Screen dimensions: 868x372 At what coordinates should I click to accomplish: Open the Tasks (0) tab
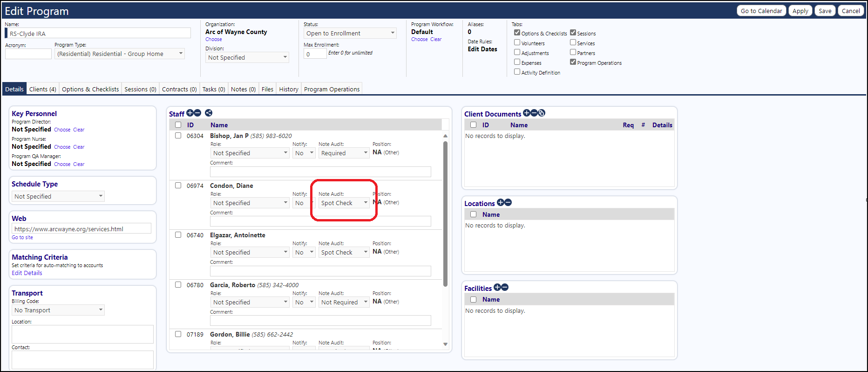point(214,89)
